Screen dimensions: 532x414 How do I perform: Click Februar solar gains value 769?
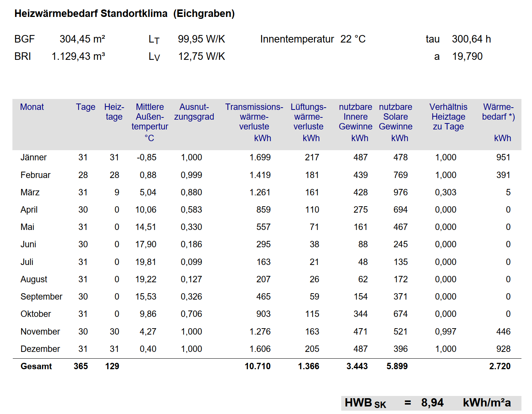pyautogui.click(x=401, y=175)
